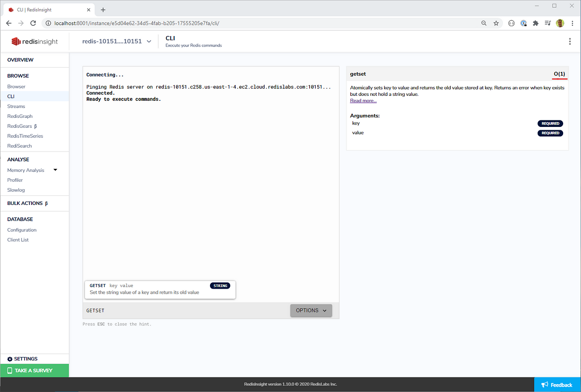581x392 pixels.
Task: Click the browser forward arrow
Action: tap(21, 23)
